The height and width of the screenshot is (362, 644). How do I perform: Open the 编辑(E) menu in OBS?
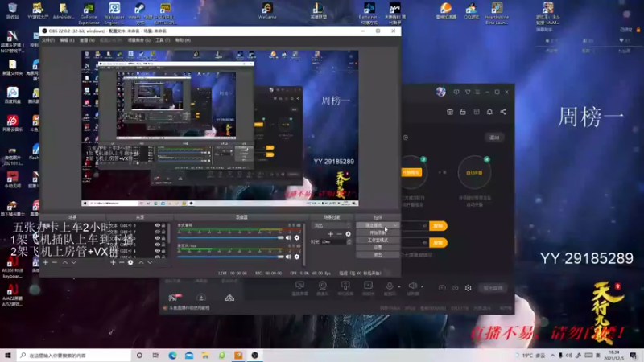(67, 40)
